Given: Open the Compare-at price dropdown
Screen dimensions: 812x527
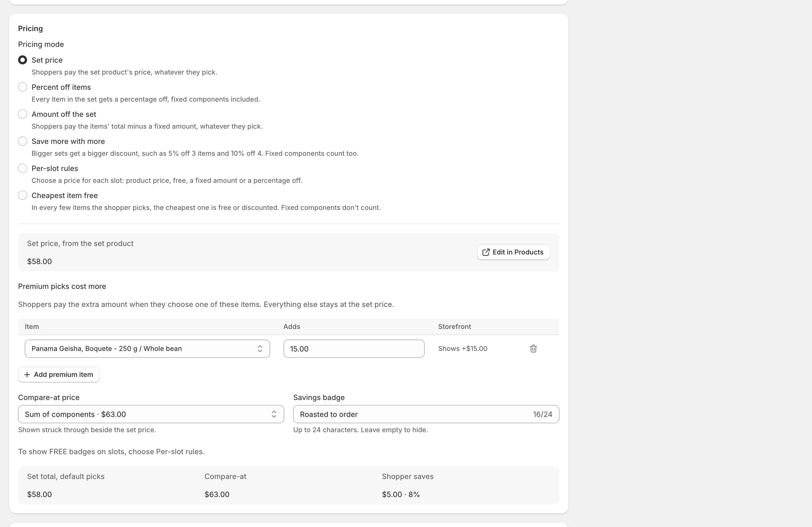Looking at the screenshot, I should click(151, 414).
